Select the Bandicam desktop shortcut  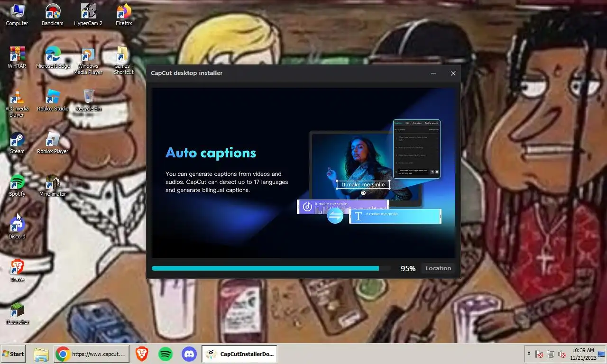53,15
